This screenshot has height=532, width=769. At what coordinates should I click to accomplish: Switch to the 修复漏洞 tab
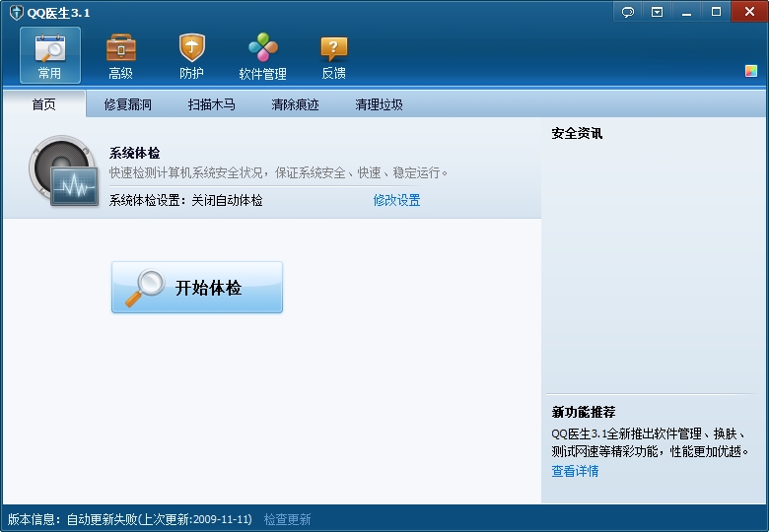point(127,104)
